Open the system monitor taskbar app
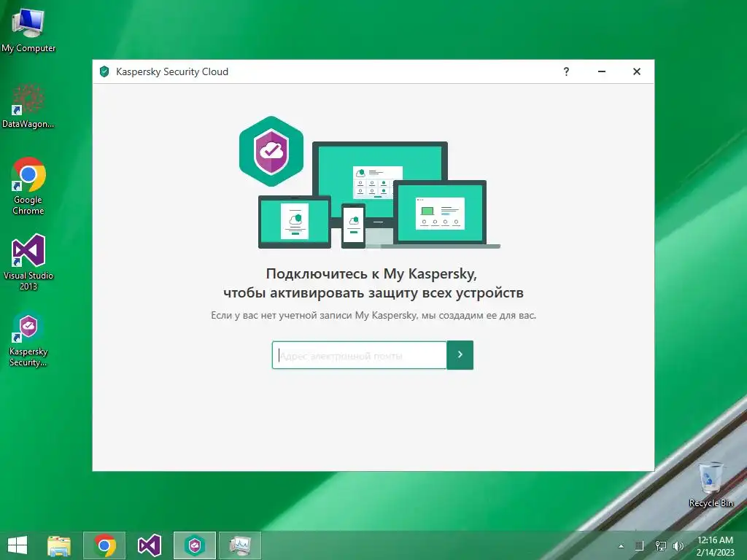The image size is (747, 560). tap(239, 545)
